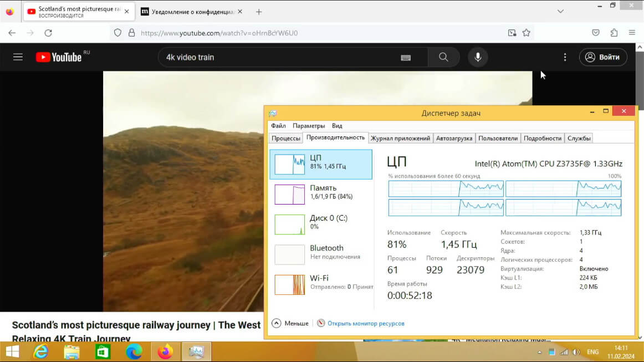This screenshot has height=362, width=644.
Task: Open the Firefox extensions puzzle icon
Action: (x=614, y=33)
